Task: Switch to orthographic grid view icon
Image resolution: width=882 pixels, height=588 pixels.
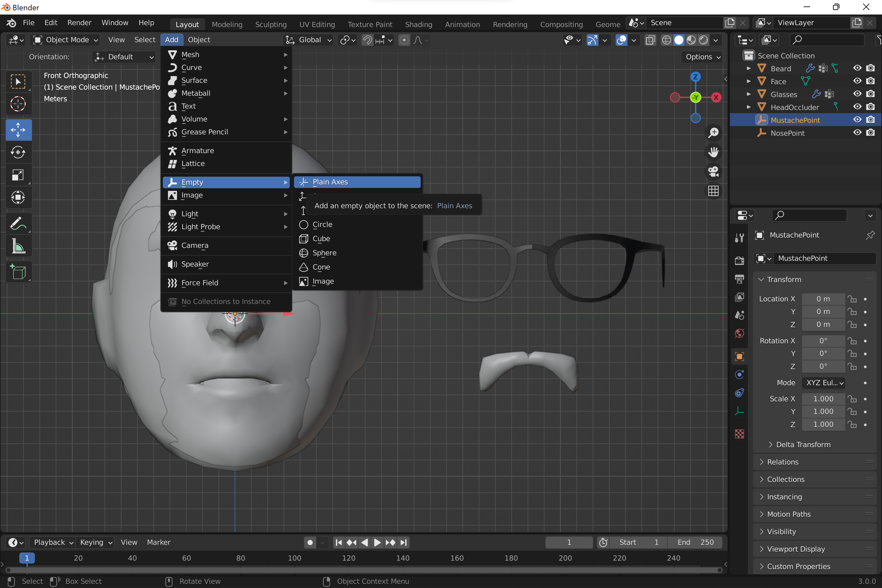Action: pos(713,191)
